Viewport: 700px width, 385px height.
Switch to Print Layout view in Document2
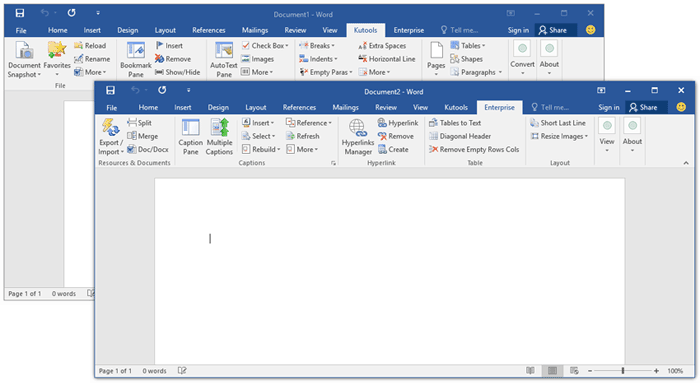click(552, 371)
